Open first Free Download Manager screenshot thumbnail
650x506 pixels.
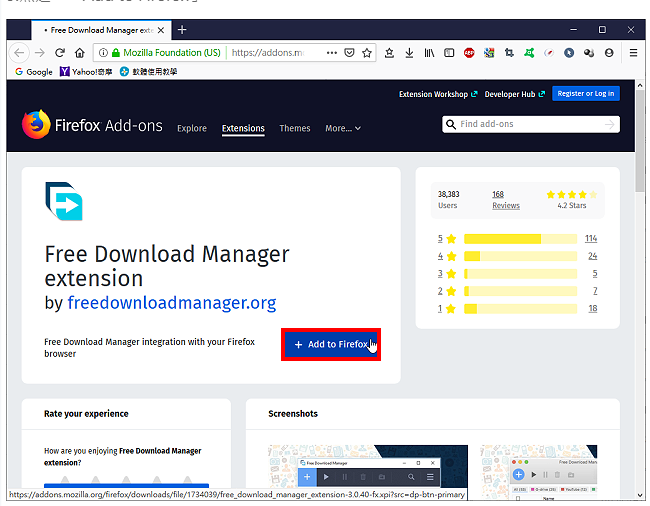point(368,466)
